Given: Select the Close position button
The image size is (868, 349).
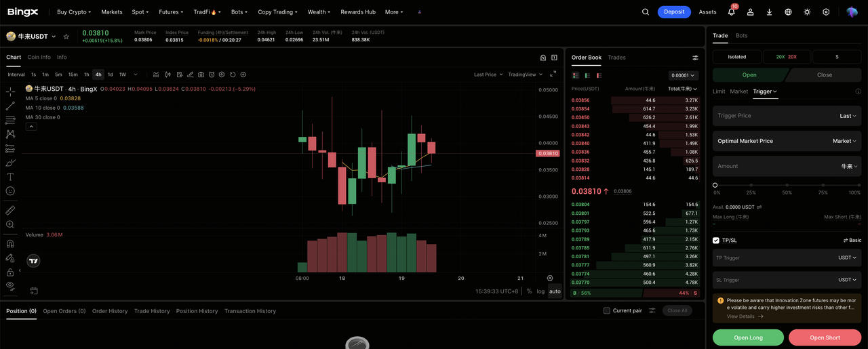Looking at the screenshot, I should click(825, 75).
